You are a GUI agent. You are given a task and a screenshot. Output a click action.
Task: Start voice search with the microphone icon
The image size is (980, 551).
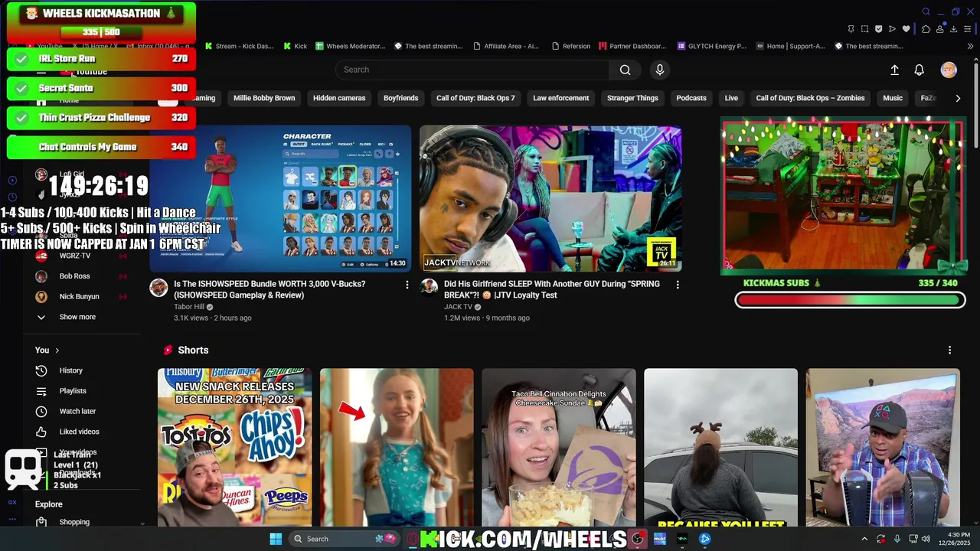(660, 70)
